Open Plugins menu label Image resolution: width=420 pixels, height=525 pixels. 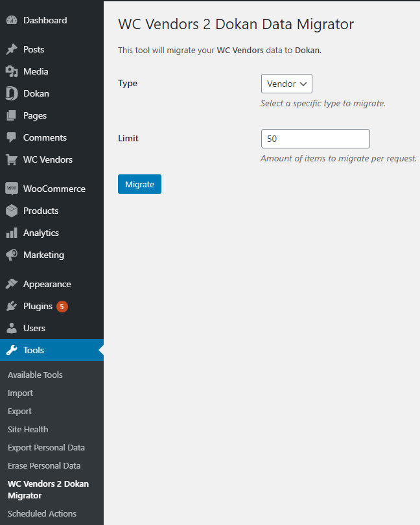click(38, 307)
